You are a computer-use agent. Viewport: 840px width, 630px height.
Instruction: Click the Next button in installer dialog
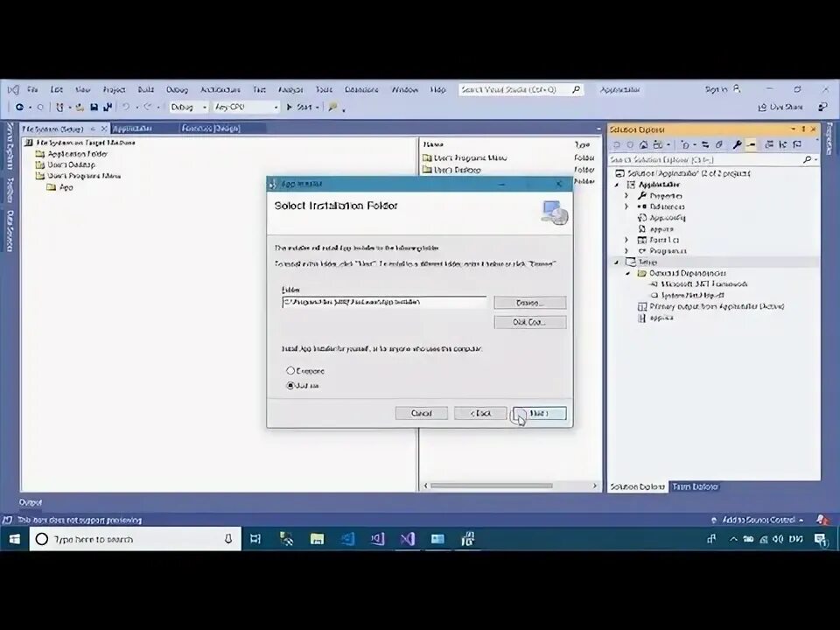pyautogui.click(x=539, y=413)
